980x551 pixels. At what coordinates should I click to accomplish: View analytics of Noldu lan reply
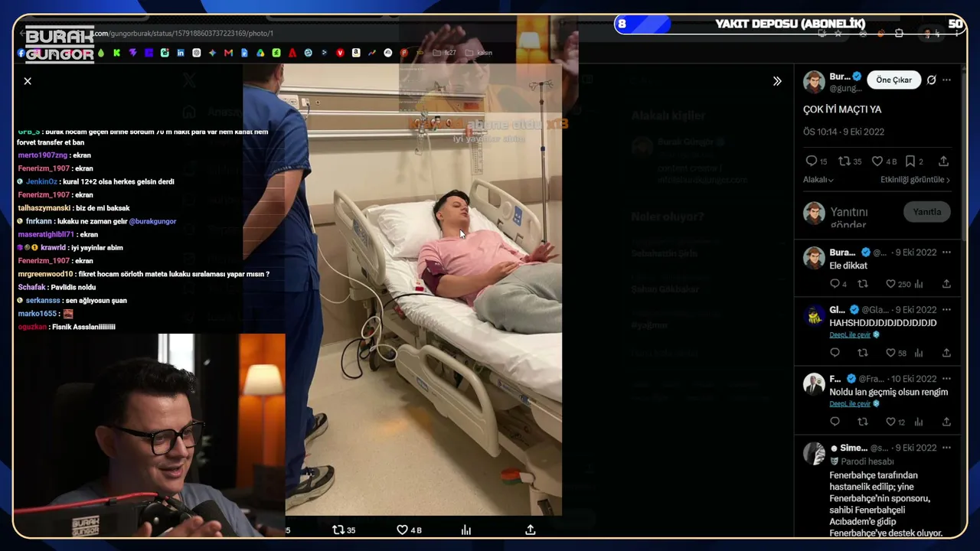coord(919,422)
